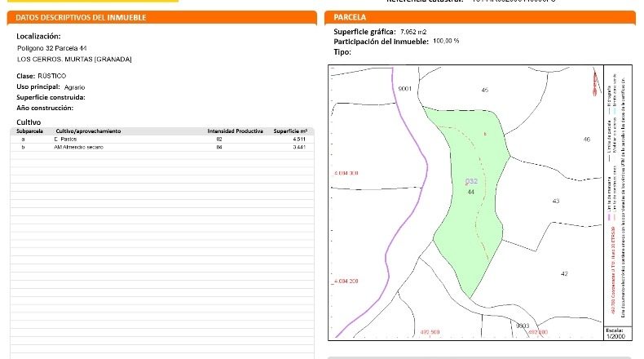Select subparcela a Pastos table row

[x=162, y=140]
